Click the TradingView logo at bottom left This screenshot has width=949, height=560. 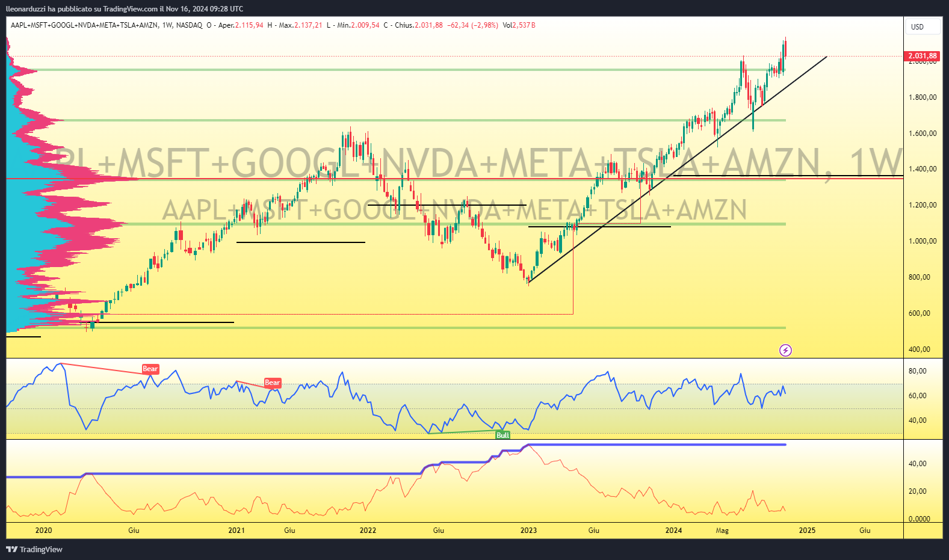[x=34, y=549]
